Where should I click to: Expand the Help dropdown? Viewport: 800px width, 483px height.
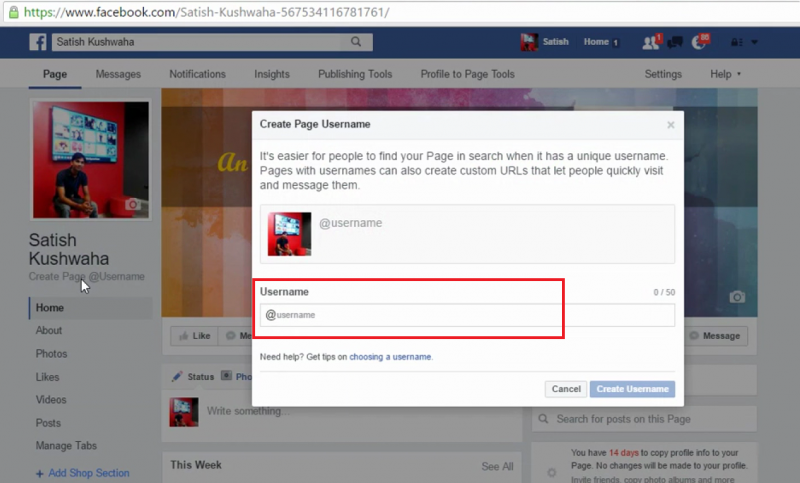point(725,74)
